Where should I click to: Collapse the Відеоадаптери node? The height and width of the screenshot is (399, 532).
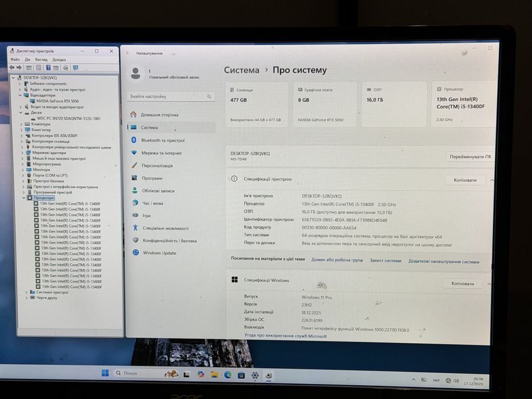pyautogui.click(x=20, y=95)
